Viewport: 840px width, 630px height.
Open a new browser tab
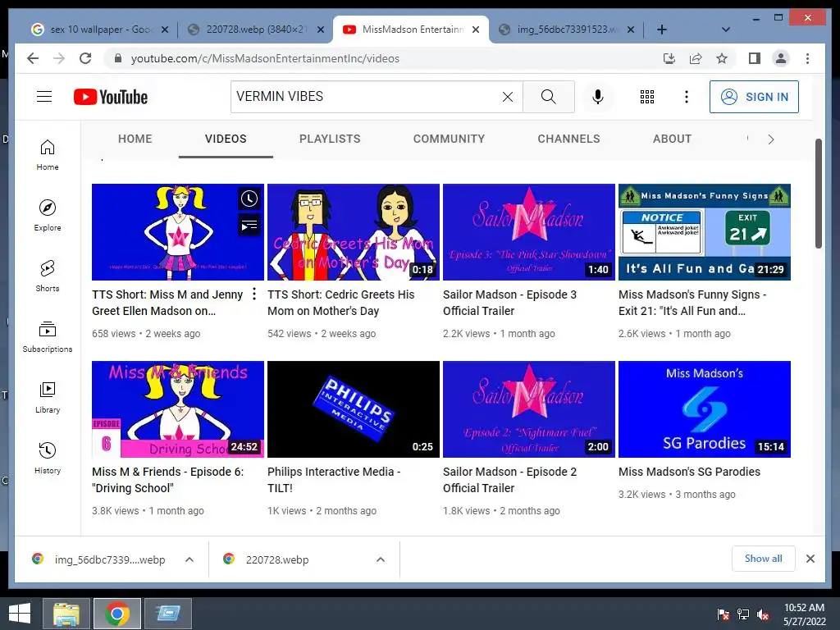click(662, 30)
